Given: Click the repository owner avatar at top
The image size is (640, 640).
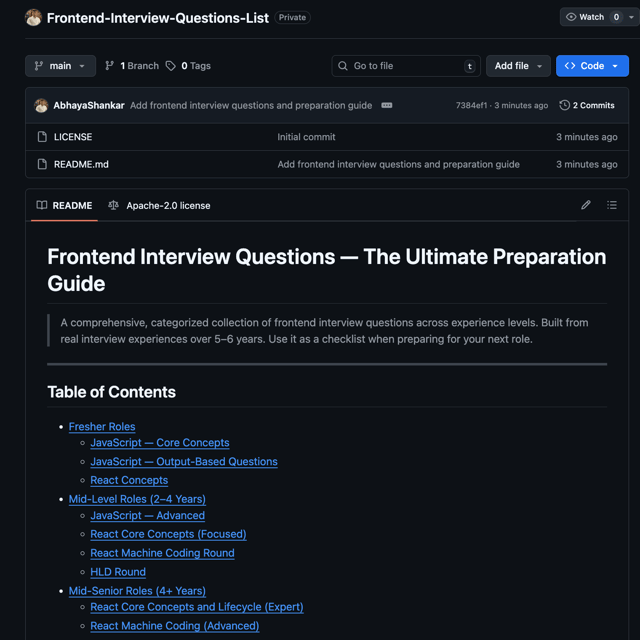Looking at the screenshot, I should [x=33, y=18].
